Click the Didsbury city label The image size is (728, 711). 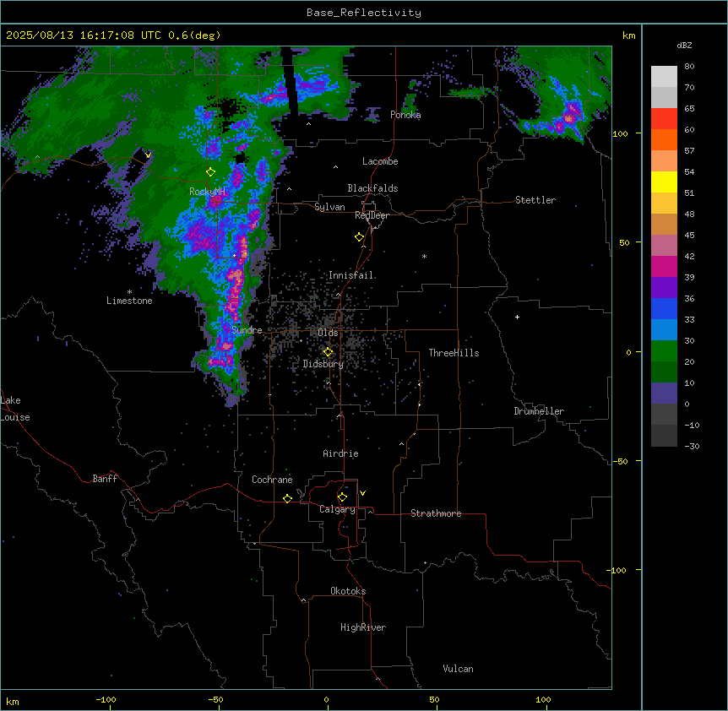[x=323, y=364]
